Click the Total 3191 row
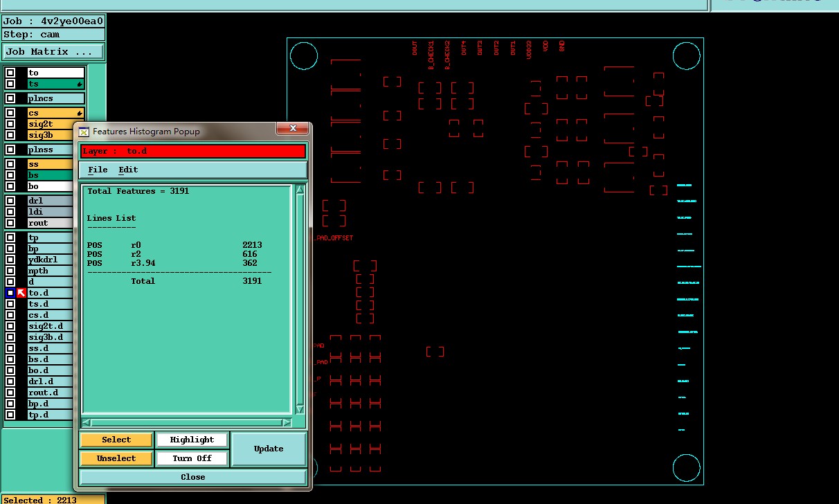The height and width of the screenshot is (504, 839). 197,281
